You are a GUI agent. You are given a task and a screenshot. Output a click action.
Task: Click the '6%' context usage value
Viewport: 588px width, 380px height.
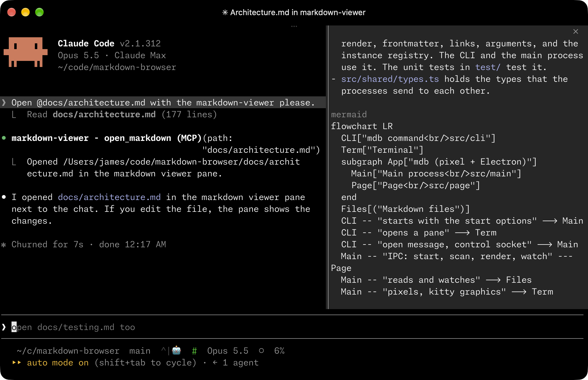(x=279, y=351)
